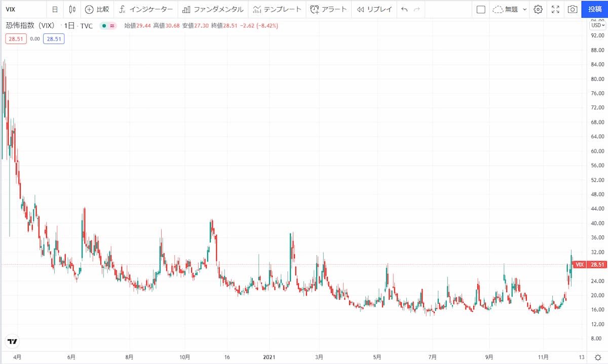Image resolution: width=608 pixels, height=364 pixels.
Task: Expand the テンプレート indicator templates dropdown
Action: [x=277, y=9]
